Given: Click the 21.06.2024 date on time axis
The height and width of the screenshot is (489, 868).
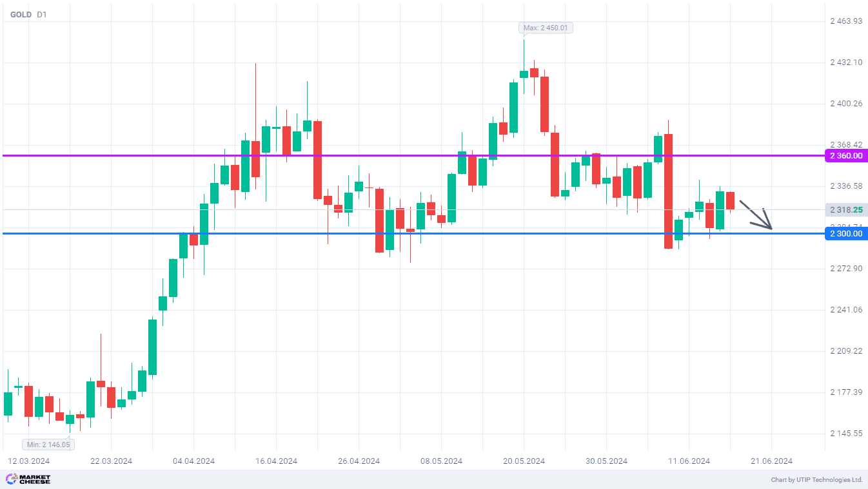Looking at the screenshot, I should pos(772,461).
